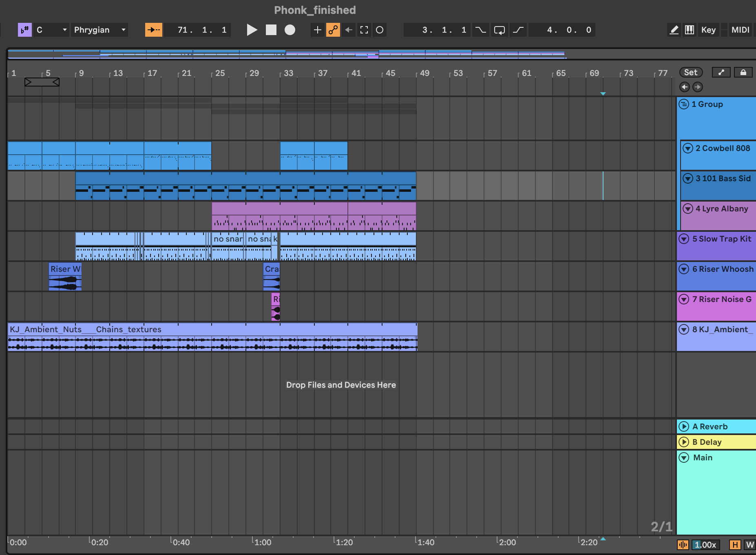Click the Key map mode button
Screen dimensions: 756x555
coord(708,30)
